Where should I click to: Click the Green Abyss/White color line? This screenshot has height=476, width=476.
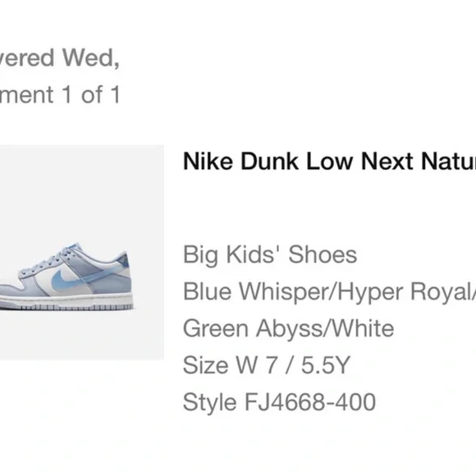tap(288, 328)
